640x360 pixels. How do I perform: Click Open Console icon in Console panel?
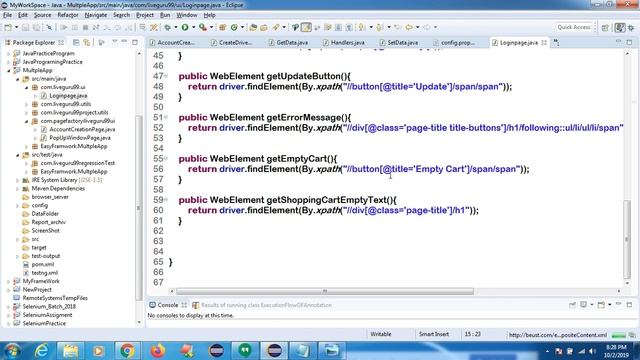click(x=601, y=305)
